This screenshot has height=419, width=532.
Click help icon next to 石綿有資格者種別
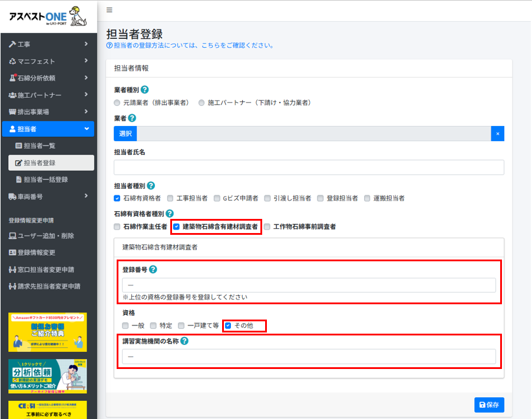pyautogui.click(x=170, y=214)
